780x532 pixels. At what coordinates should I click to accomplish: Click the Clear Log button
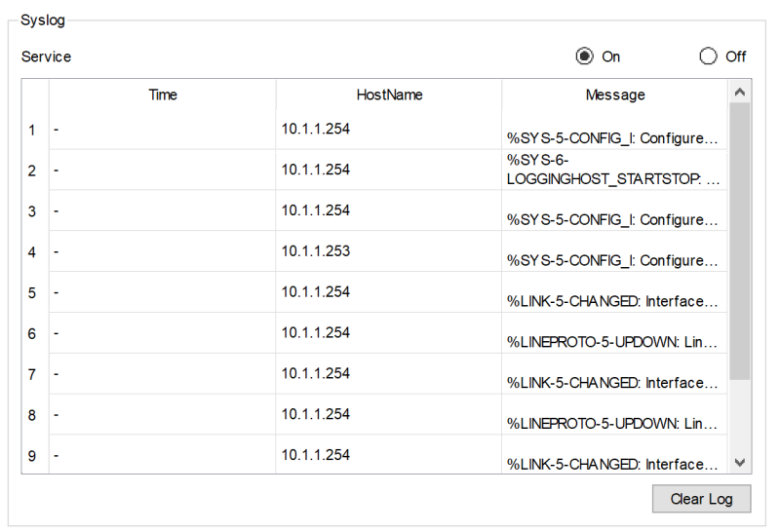click(x=701, y=499)
